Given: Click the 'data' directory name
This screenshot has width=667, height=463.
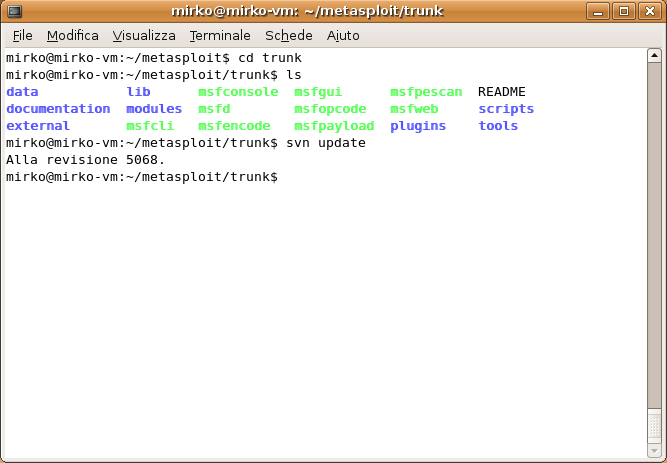Looking at the screenshot, I should 23,92.
